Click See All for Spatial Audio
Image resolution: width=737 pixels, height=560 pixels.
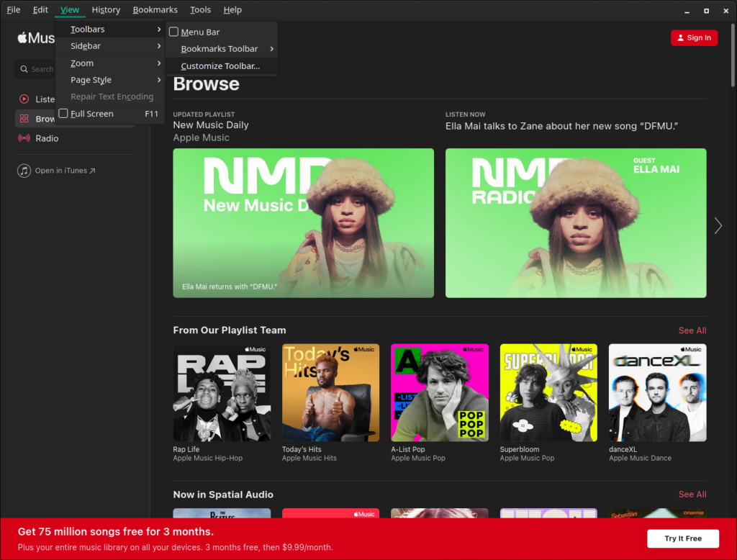click(692, 494)
